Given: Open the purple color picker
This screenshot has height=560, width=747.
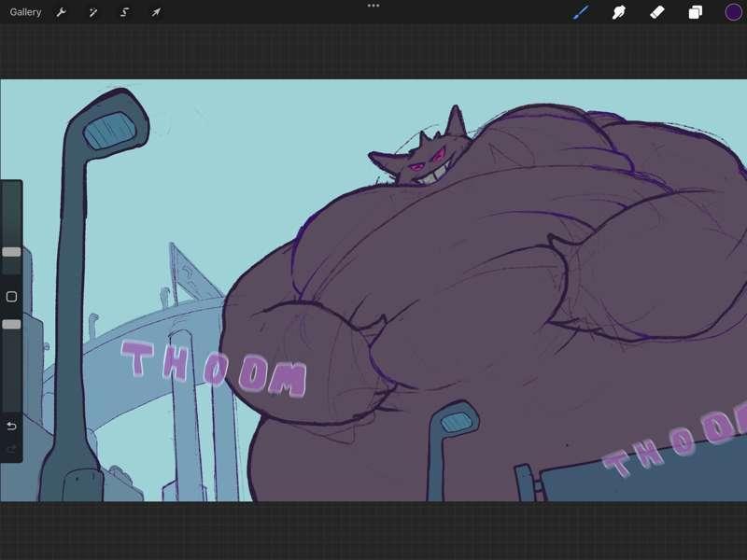Looking at the screenshot, I should 733,12.
